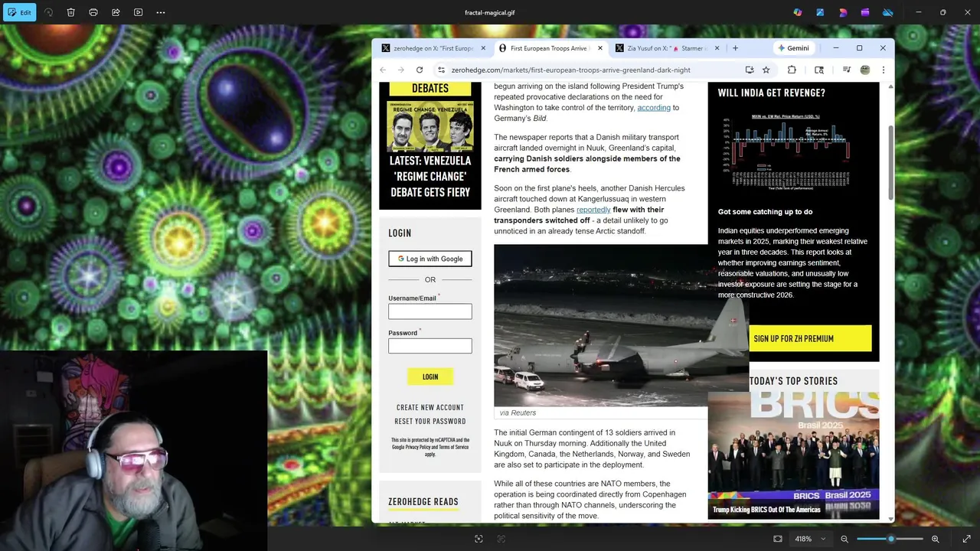Click the browser profile avatar icon

coord(865,70)
